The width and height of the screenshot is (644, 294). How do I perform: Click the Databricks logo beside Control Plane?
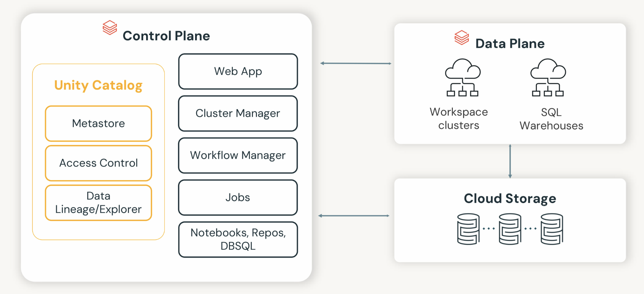tap(110, 28)
